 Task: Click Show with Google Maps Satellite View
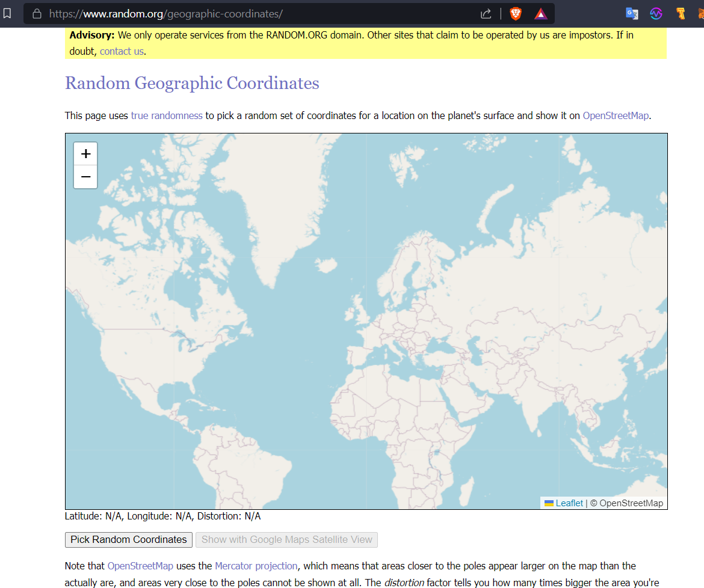pos(286,539)
